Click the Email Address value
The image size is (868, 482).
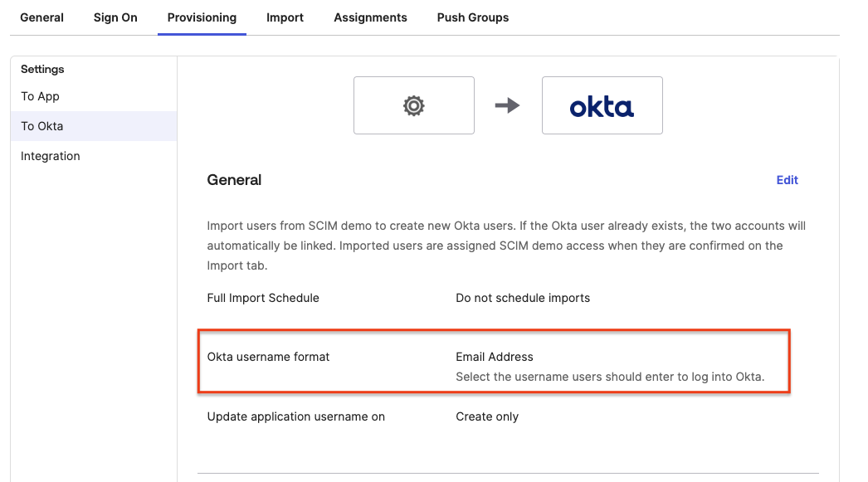click(x=495, y=357)
